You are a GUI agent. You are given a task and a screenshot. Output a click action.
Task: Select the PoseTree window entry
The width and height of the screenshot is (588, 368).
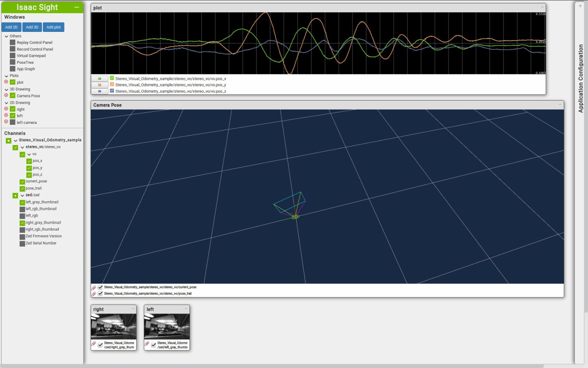(25, 63)
